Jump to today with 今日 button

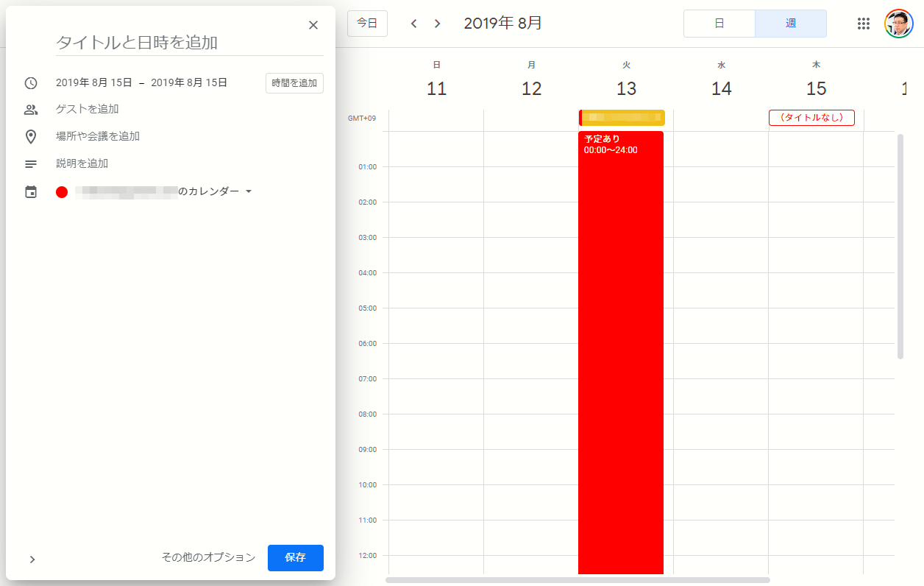pos(367,24)
